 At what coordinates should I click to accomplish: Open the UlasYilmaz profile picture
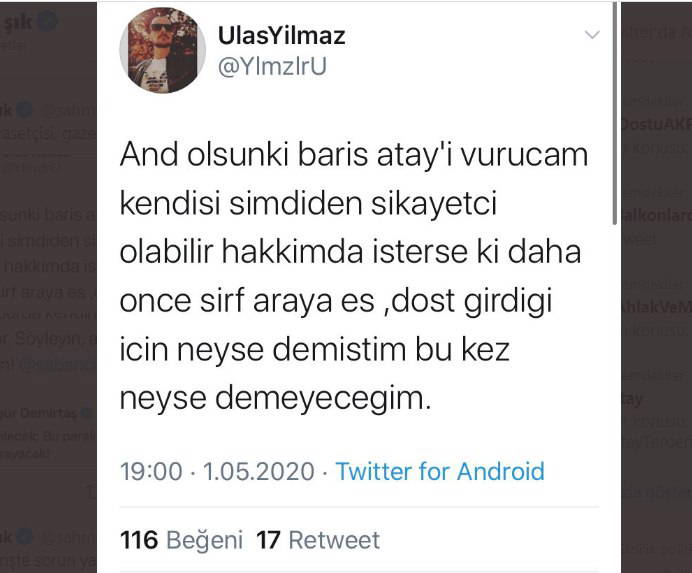[x=162, y=50]
